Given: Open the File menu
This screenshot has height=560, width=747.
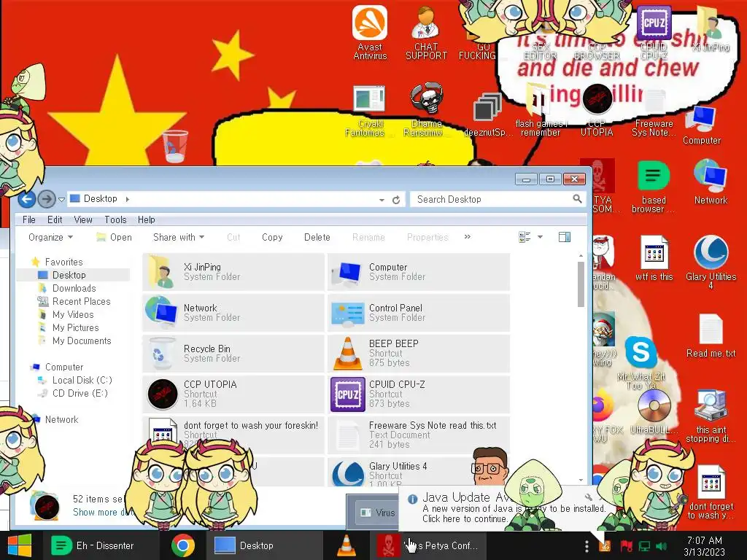Looking at the screenshot, I should (29, 219).
